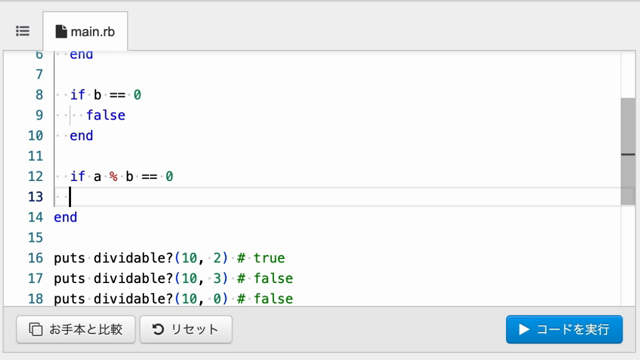Screen dimensions: 640x360
Task: Click line number 12 in gutter
Action: (x=36, y=176)
